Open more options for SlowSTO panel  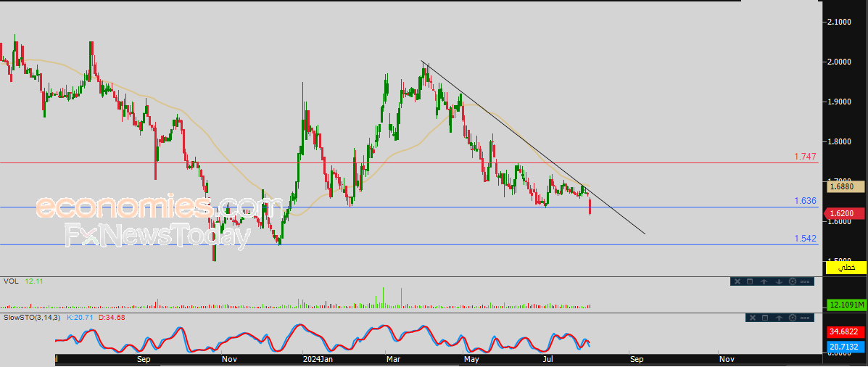click(805, 318)
